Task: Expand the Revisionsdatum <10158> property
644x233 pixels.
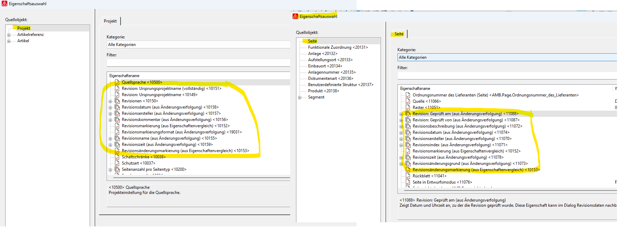Action: (110, 108)
